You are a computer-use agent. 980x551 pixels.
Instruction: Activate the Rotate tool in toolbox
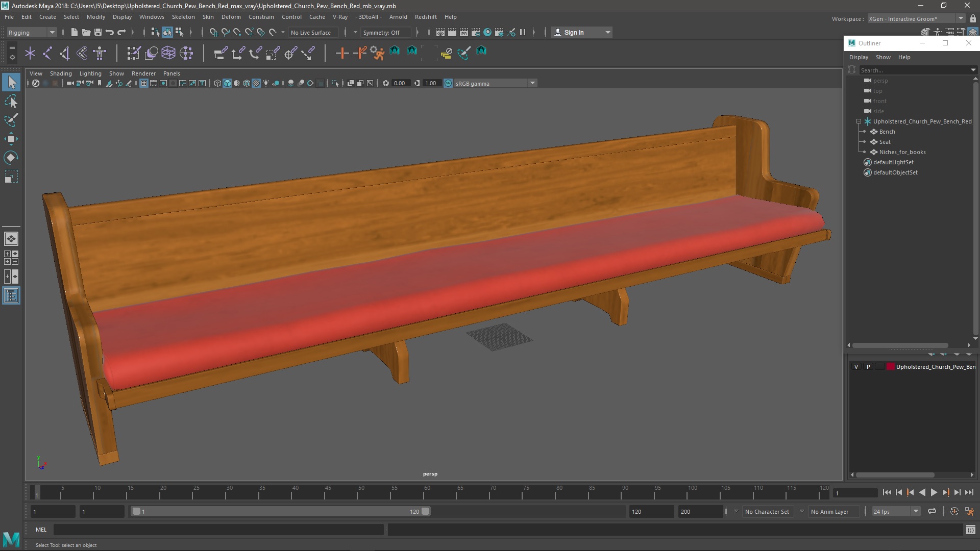tap(11, 158)
